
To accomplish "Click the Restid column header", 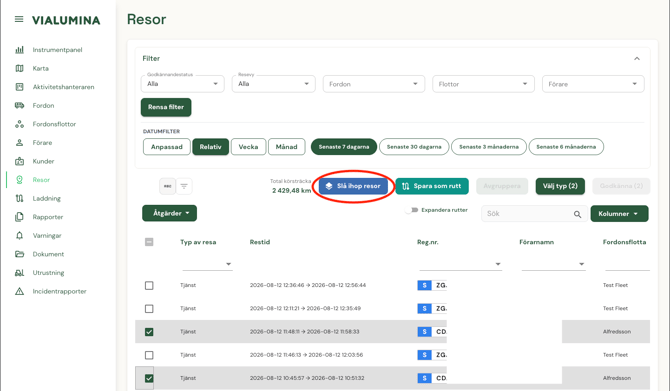I will pyautogui.click(x=260, y=242).
